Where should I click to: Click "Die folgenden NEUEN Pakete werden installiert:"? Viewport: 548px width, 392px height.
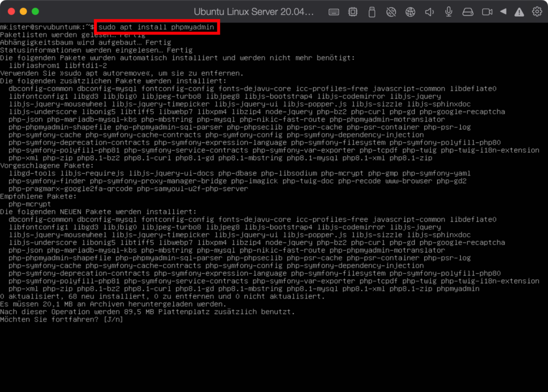(98, 211)
